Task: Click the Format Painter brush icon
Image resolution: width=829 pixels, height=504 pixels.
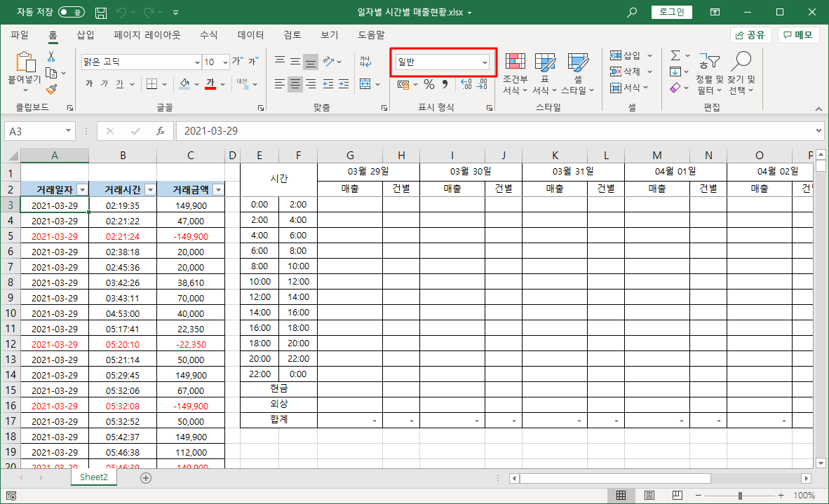Action: click(51, 89)
